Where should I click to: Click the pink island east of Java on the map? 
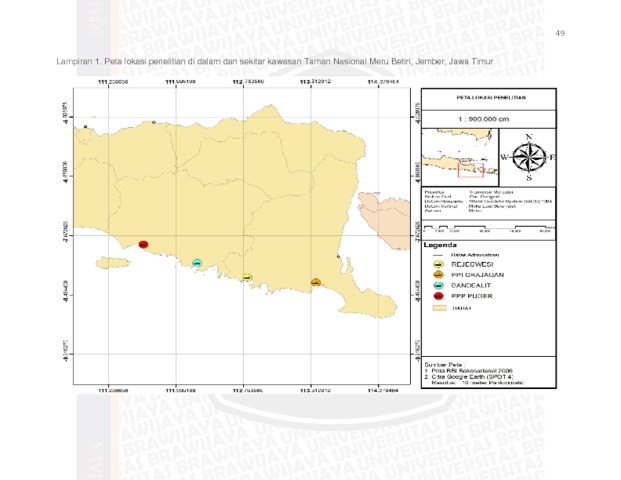click(383, 220)
